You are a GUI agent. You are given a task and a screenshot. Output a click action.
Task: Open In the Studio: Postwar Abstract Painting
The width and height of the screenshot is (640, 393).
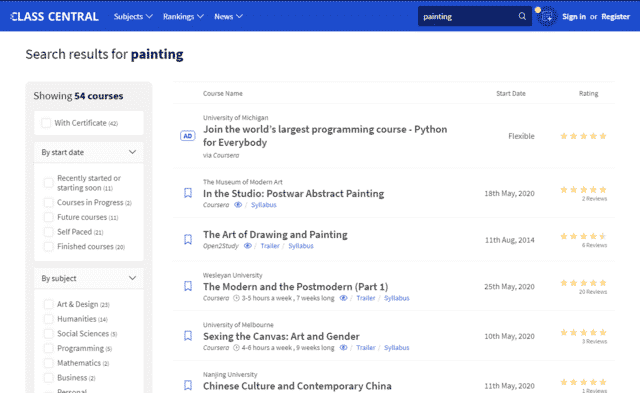pos(293,193)
